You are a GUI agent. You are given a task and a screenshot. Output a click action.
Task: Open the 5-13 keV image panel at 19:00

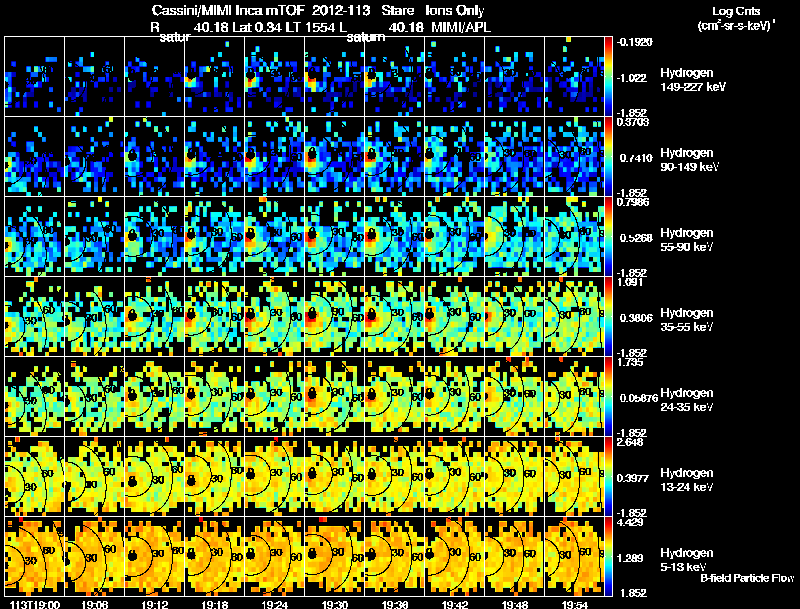35,557
